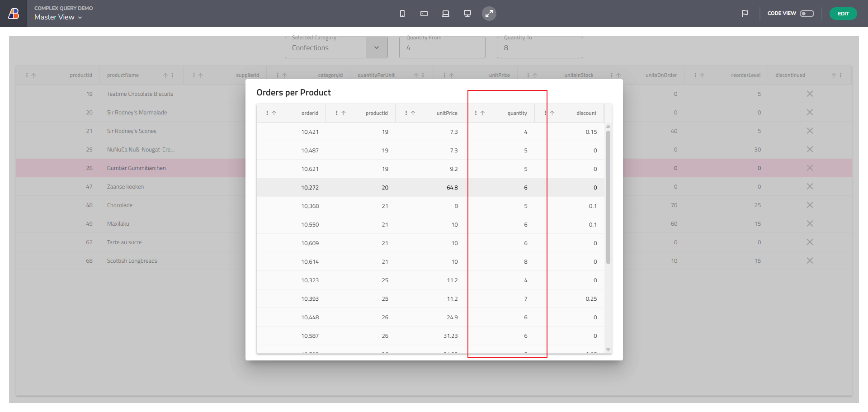Image resolution: width=868 pixels, height=412 pixels.
Task: Click the fit-to-screen expand icon
Action: tap(489, 14)
